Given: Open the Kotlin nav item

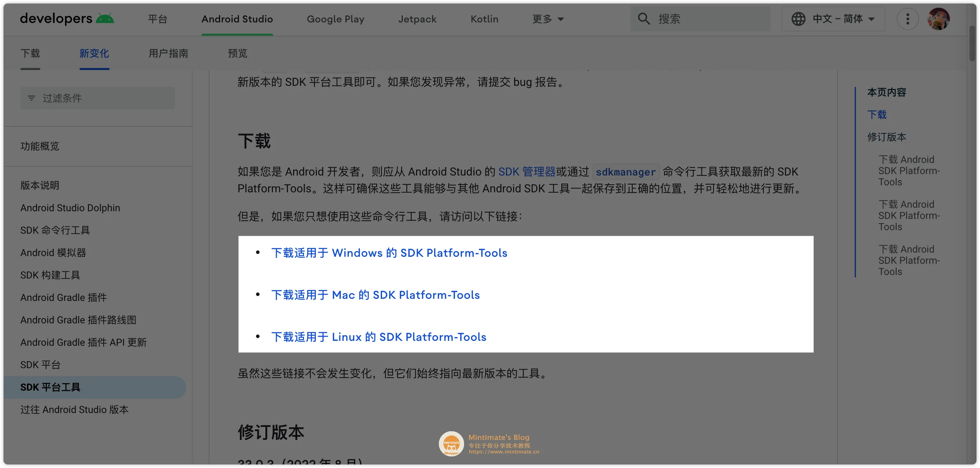Looking at the screenshot, I should click(x=484, y=19).
